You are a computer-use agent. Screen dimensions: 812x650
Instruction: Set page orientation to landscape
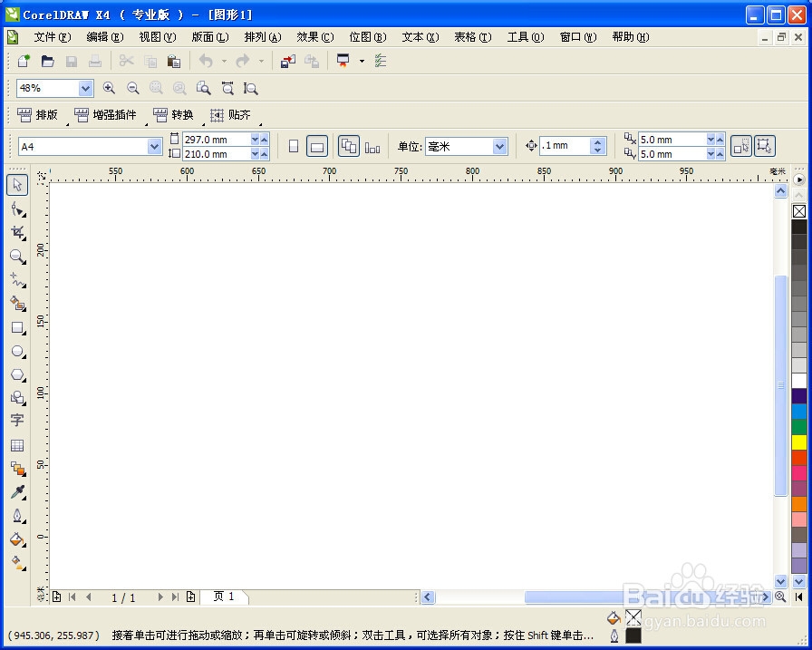(317, 147)
